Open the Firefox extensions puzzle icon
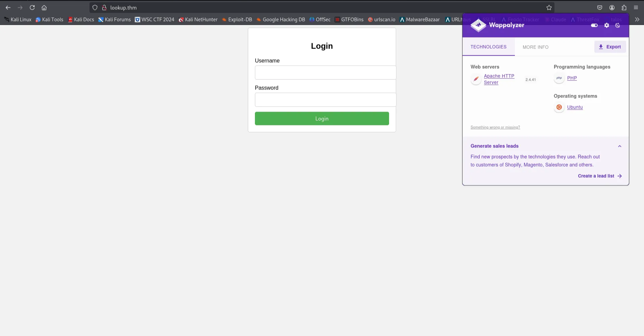This screenshot has height=336, width=644. (x=624, y=7)
